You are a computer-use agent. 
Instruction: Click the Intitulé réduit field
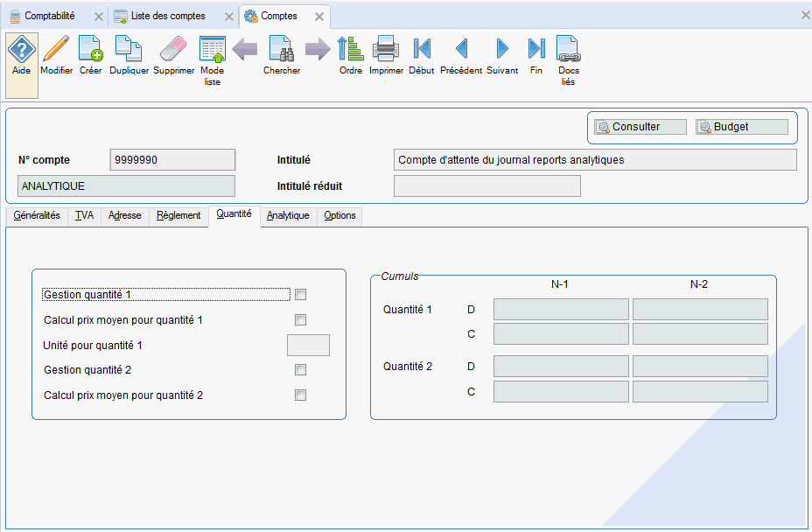[487, 186]
